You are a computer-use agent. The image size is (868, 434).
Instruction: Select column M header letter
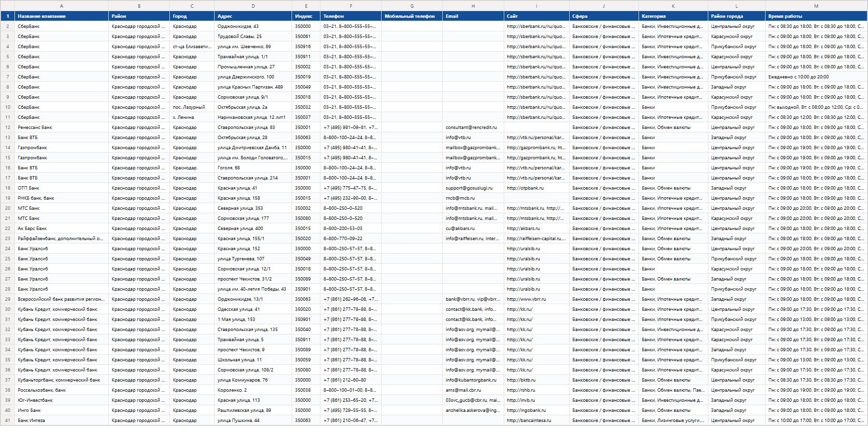point(816,6)
